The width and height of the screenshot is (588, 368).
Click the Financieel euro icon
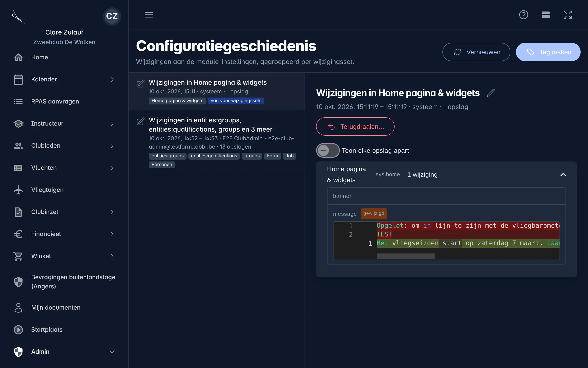18,234
